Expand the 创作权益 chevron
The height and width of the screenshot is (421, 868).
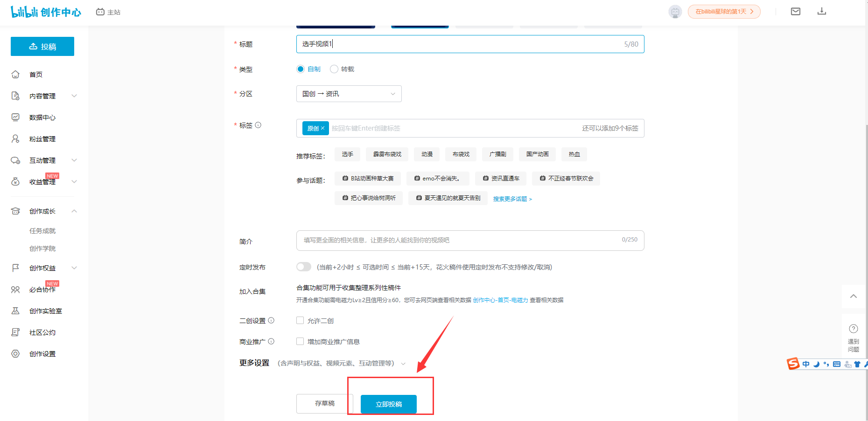point(74,268)
